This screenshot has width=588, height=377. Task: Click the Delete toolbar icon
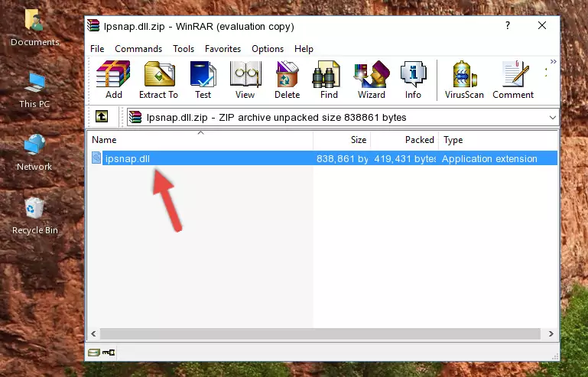point(287,80)
